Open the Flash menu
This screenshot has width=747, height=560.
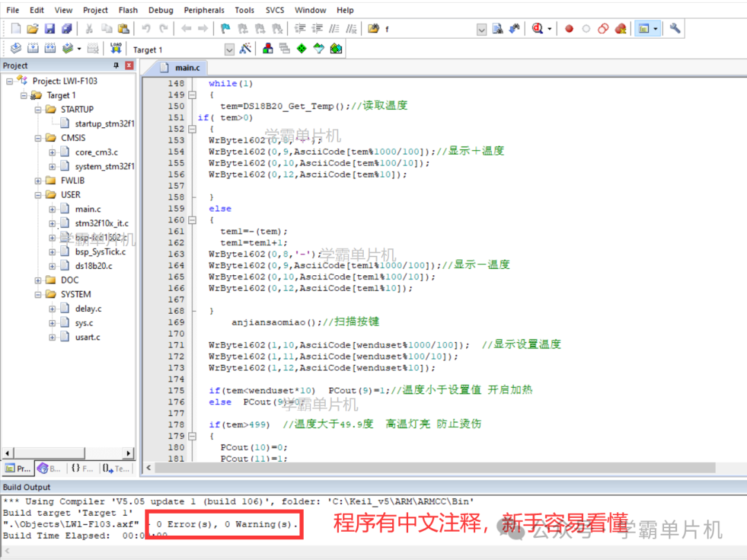tap(128, 10)
